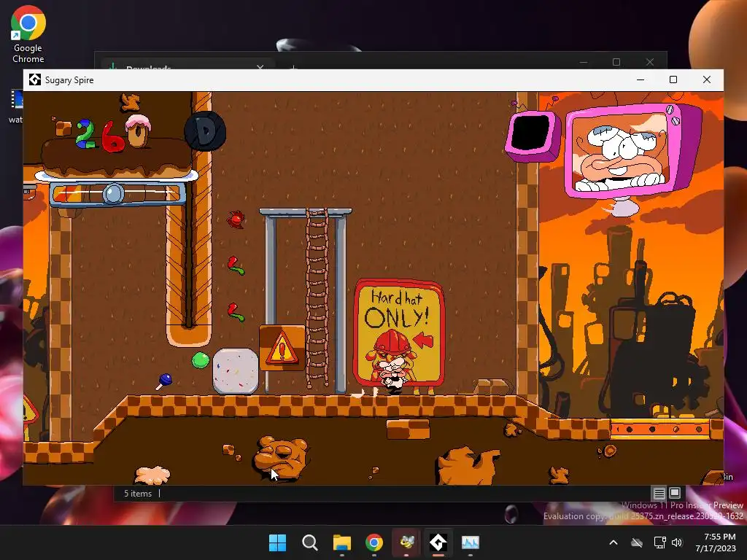
Task: Open Google Chrome from the taskbar
Action: [x=374, y=542]
